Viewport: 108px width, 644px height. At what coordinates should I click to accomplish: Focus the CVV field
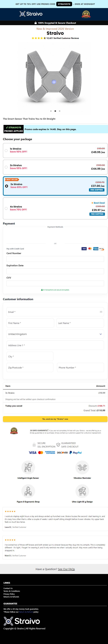[55, 283]
